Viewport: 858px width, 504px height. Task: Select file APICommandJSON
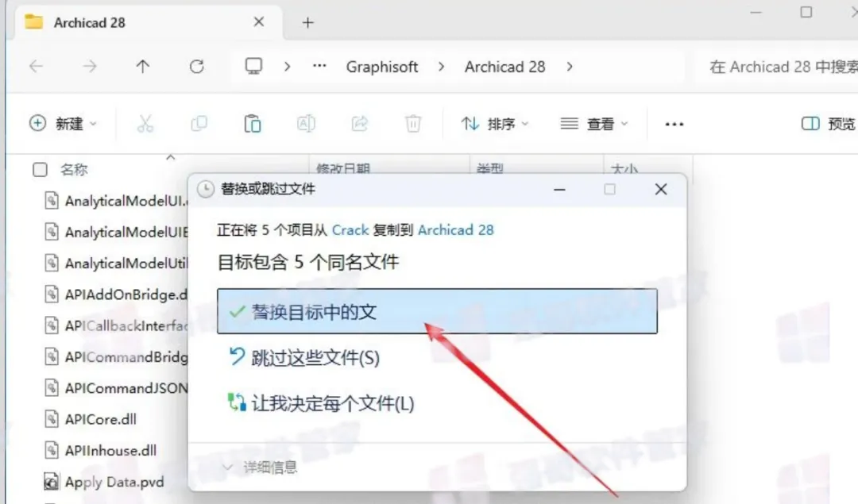click(x=126, y=388)
